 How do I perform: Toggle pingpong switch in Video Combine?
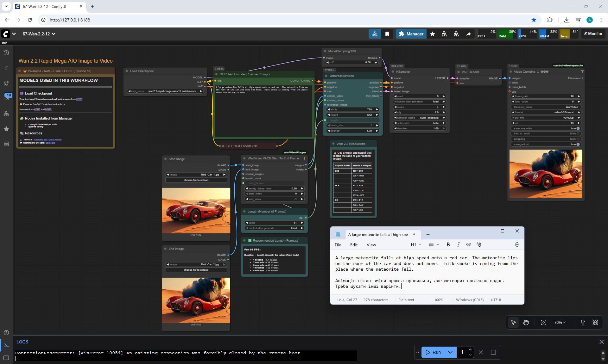pyautogui.click(x=578, y=139)
